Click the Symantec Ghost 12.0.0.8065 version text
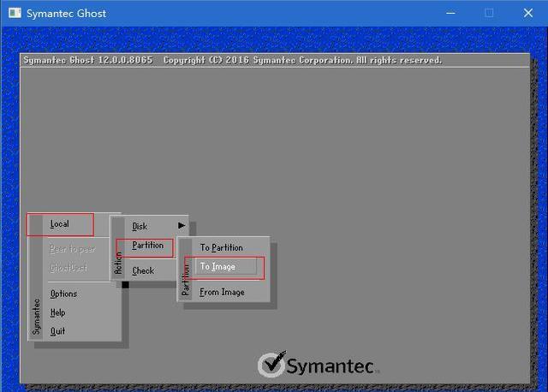Viewport: 548px width, 392px height. [x=87, y=60]
